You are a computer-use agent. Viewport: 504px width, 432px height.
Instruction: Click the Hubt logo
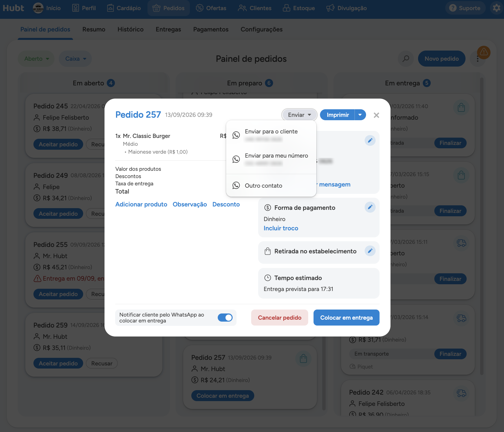(x=13, y=8)
